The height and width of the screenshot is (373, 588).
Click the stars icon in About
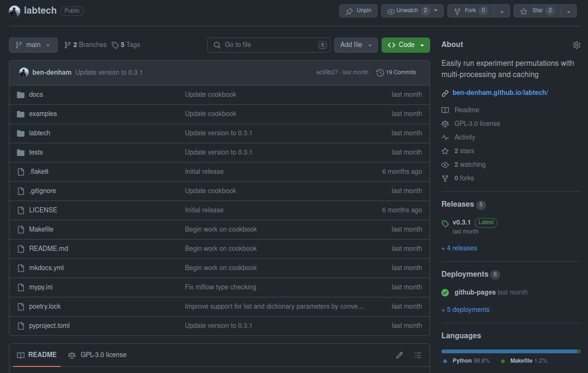(445, 151)
